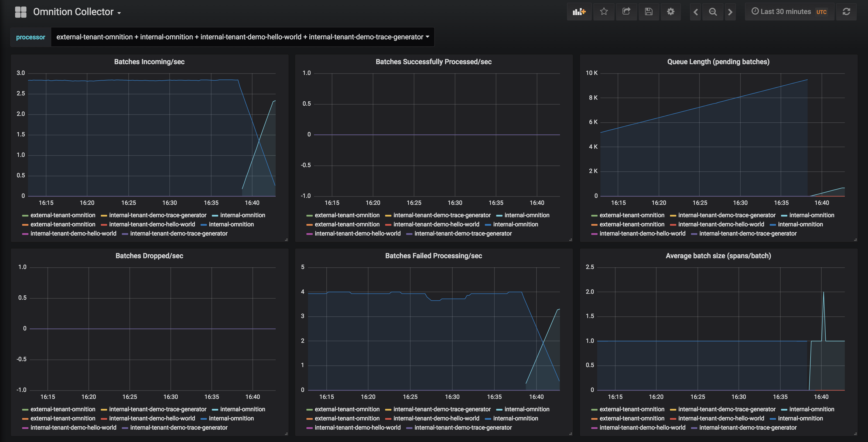Click the Add panel icon

(x=579, y=12)
